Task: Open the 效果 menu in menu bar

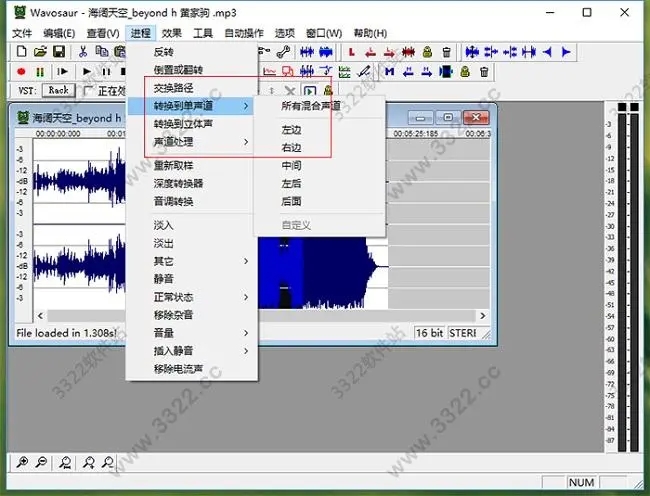Action: click(x=171, y=33)
